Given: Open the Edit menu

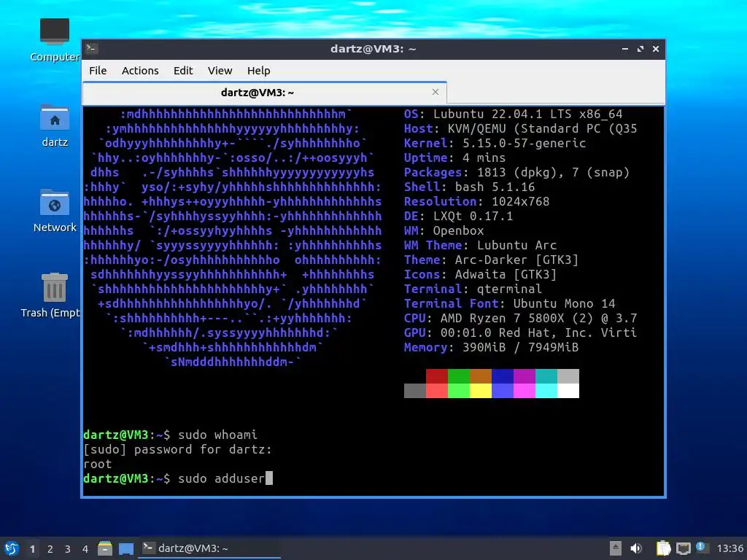Looking at the screenshot, I should point(183,71).
